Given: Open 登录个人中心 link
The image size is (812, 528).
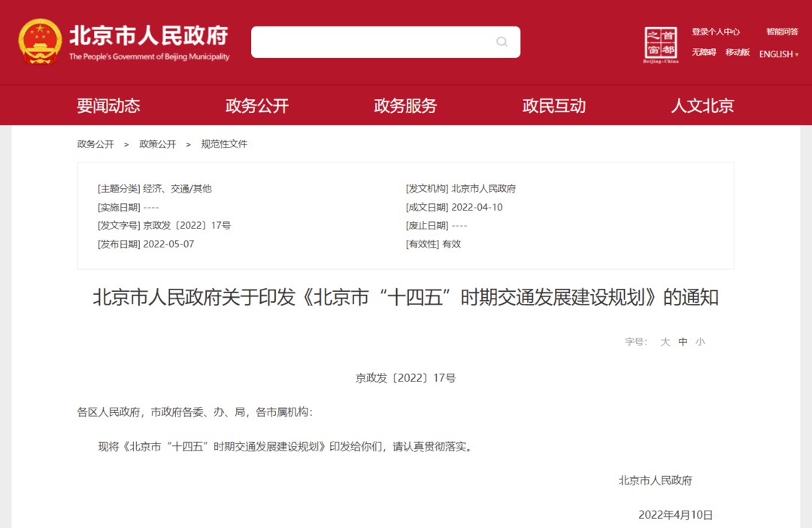Looking at the screenshot, I should coord(716,32).
